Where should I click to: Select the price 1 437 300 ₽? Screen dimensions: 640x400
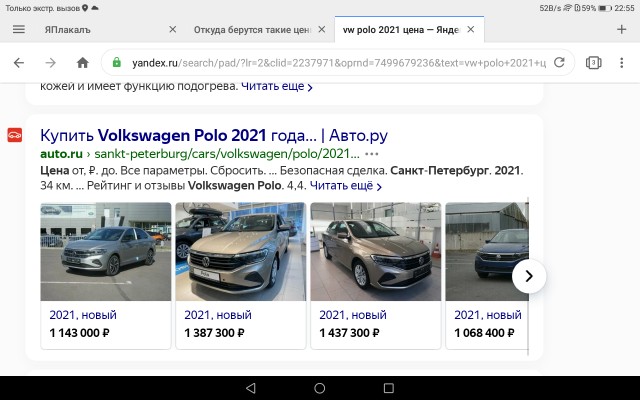click(x=349, y=333)
